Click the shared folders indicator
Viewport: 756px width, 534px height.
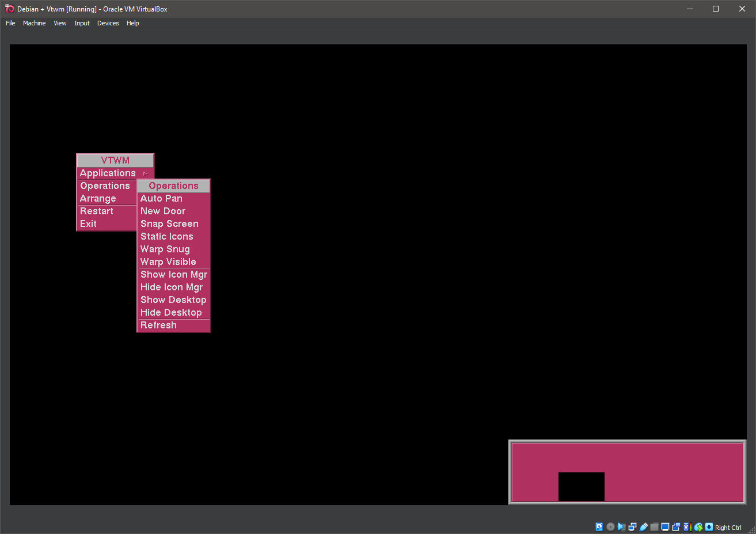(x=654, y=527)
